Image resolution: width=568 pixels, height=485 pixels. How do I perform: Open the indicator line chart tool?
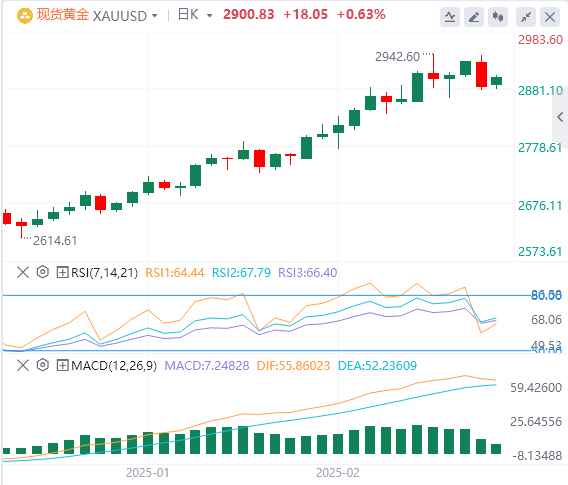click(450, 17)
